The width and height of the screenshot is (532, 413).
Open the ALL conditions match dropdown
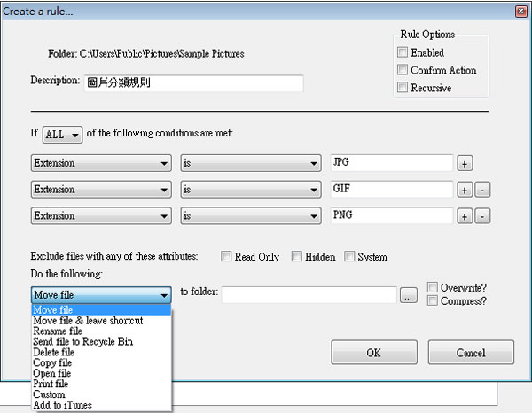coord(62,135)
